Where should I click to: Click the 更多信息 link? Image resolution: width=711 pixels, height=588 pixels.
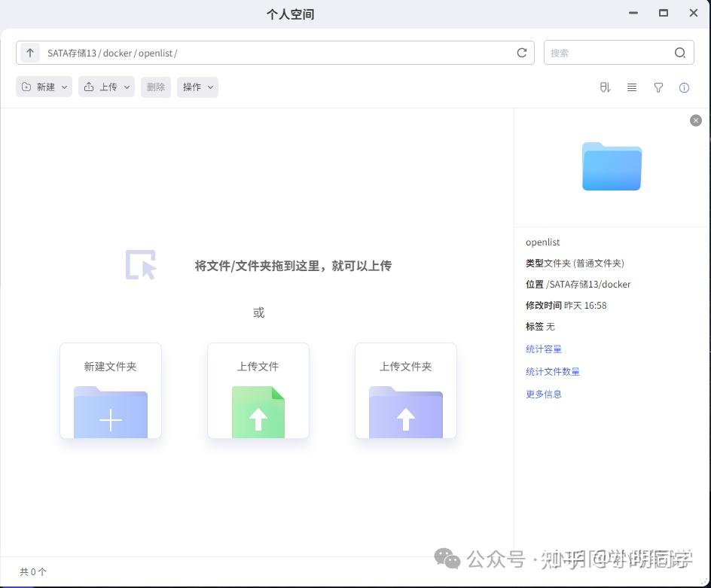(x=543, y=394)
